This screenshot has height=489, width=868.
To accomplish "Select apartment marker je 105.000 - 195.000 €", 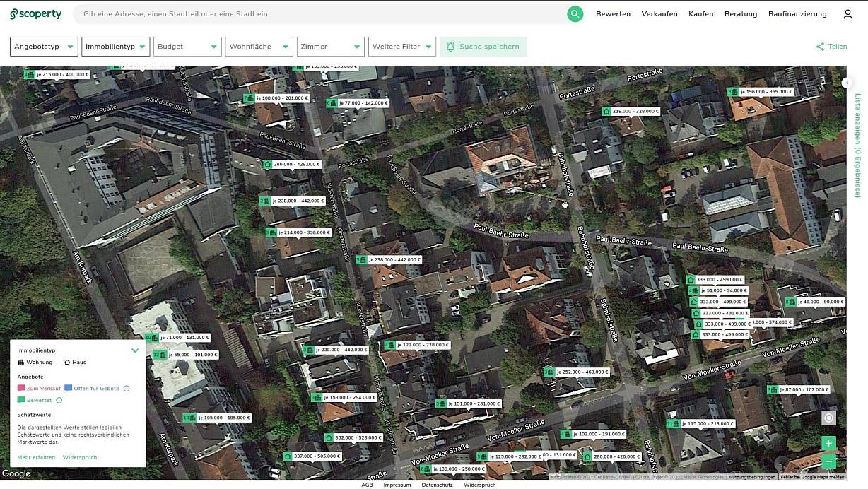I will pos(217,418).
